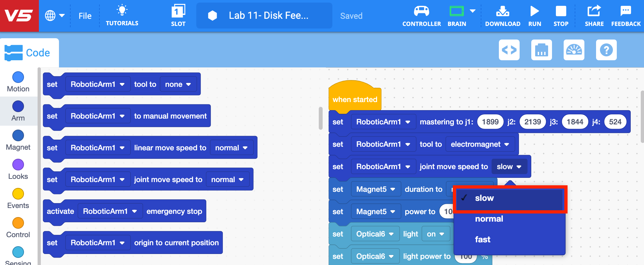The image size is (644, 265).
Task: Open Optical6 dropdown in light on block
Action: [x=375, y=234]
